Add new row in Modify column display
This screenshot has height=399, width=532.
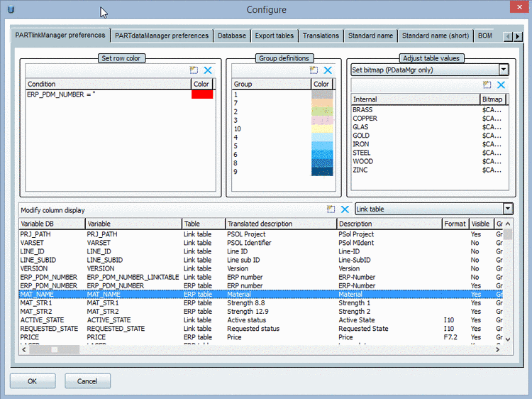pos(331,209)
